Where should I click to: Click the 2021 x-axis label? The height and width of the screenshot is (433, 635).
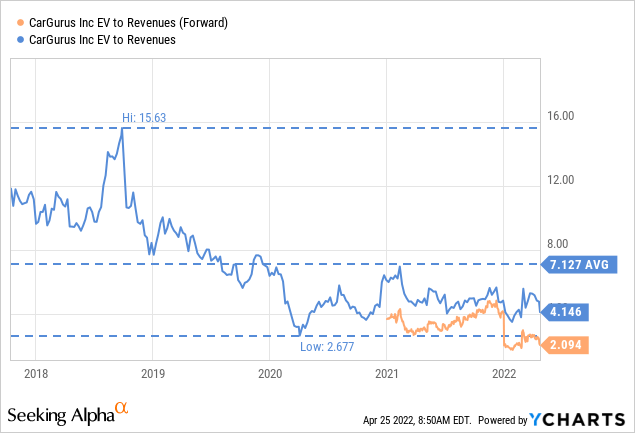387,373
